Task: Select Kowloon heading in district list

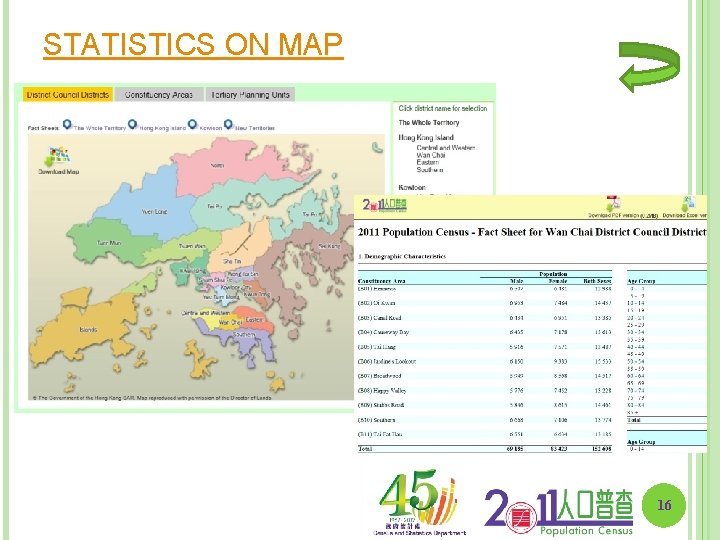Action: click(x=412, y=187)
